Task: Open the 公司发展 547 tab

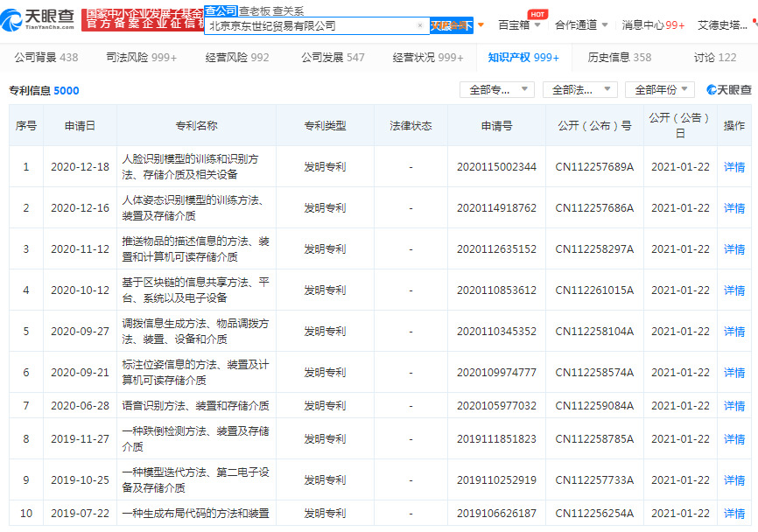Action: coord(333,58)
